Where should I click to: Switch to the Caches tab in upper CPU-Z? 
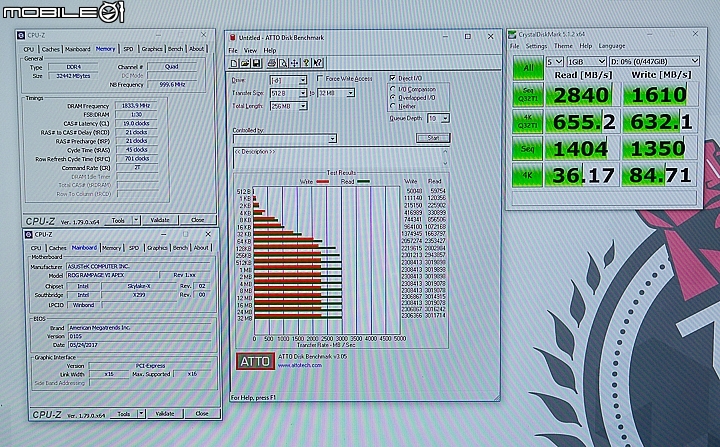pos(51,49)
